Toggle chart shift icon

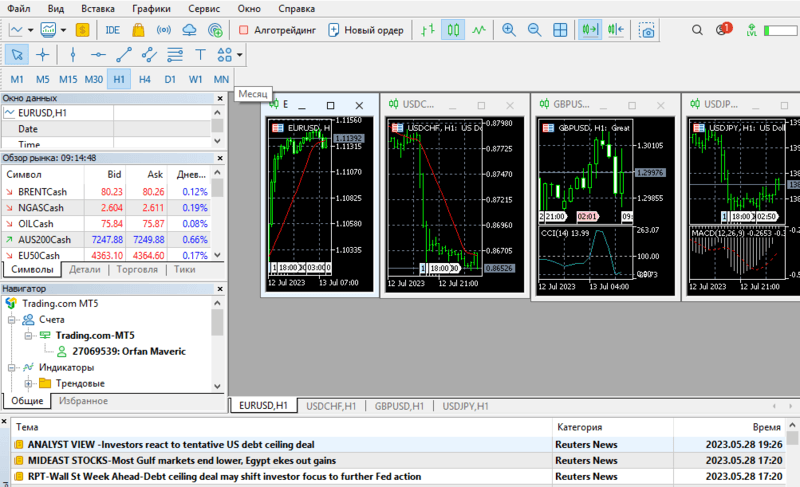[616, 30]
